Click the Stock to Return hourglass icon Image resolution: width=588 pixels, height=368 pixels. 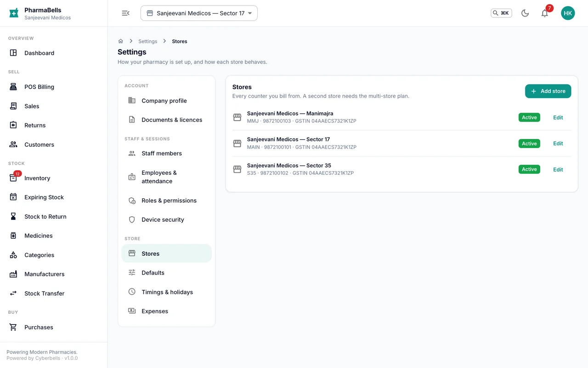point(13,217)
